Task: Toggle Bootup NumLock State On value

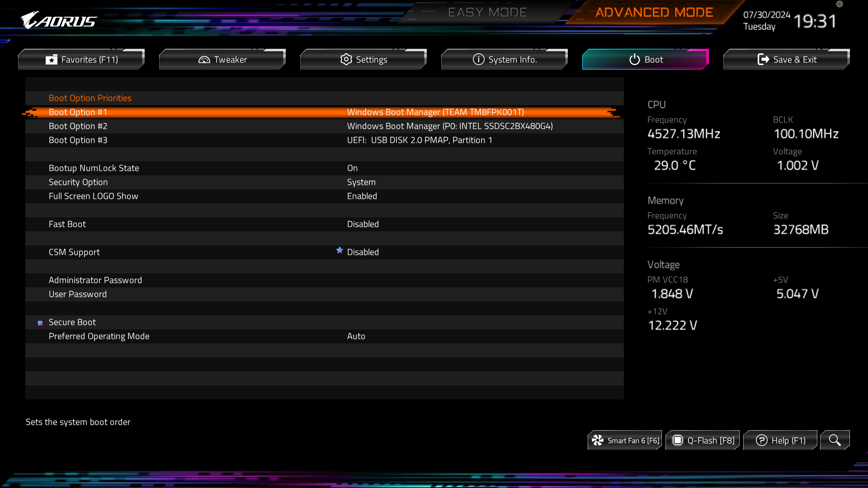Action: click(x=352, y=168)
